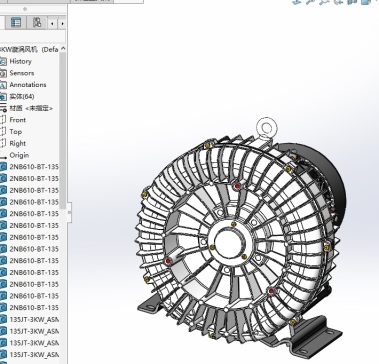
Task: Select the Annotations folder in tree
Action: coord(23,85)
